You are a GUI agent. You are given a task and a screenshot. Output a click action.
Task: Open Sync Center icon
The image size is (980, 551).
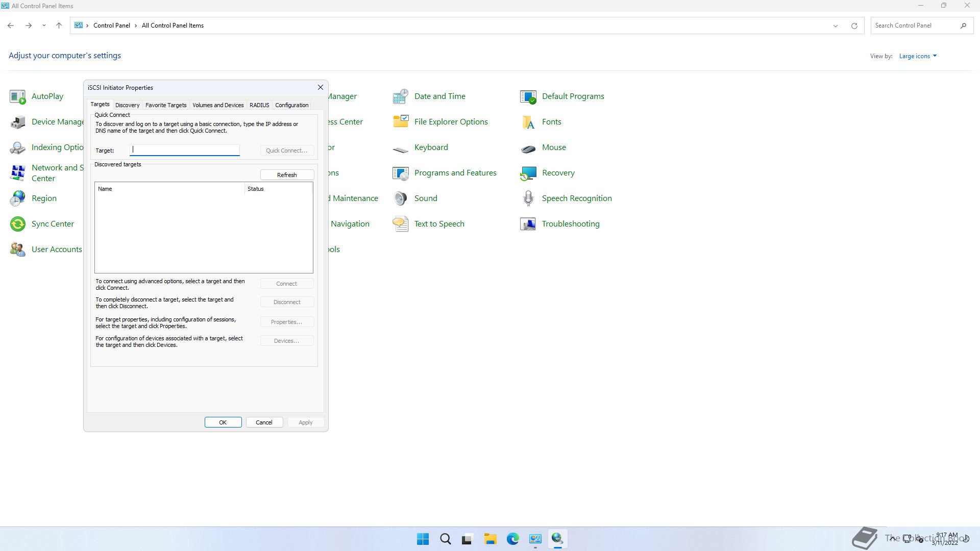18,224
